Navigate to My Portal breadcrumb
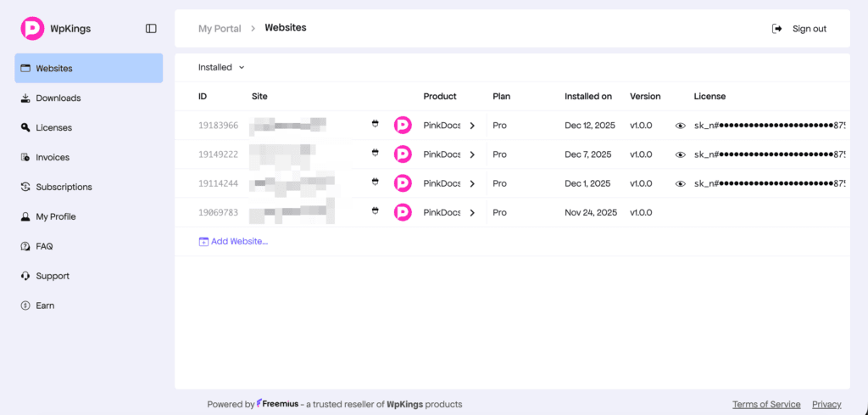 coord(220,28)
